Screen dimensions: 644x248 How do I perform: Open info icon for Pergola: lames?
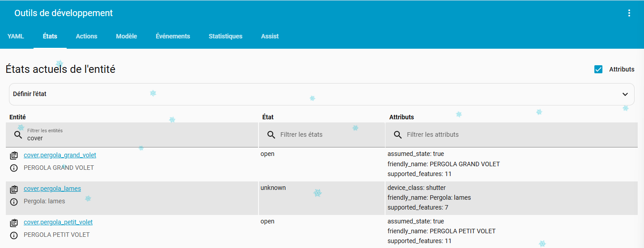(x=14, y=202)
